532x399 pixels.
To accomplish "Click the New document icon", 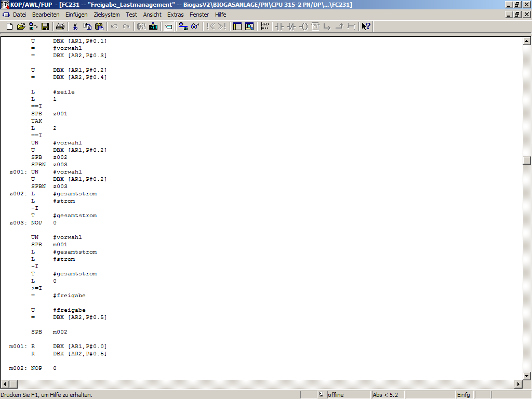I will click(x=9, y=26).
